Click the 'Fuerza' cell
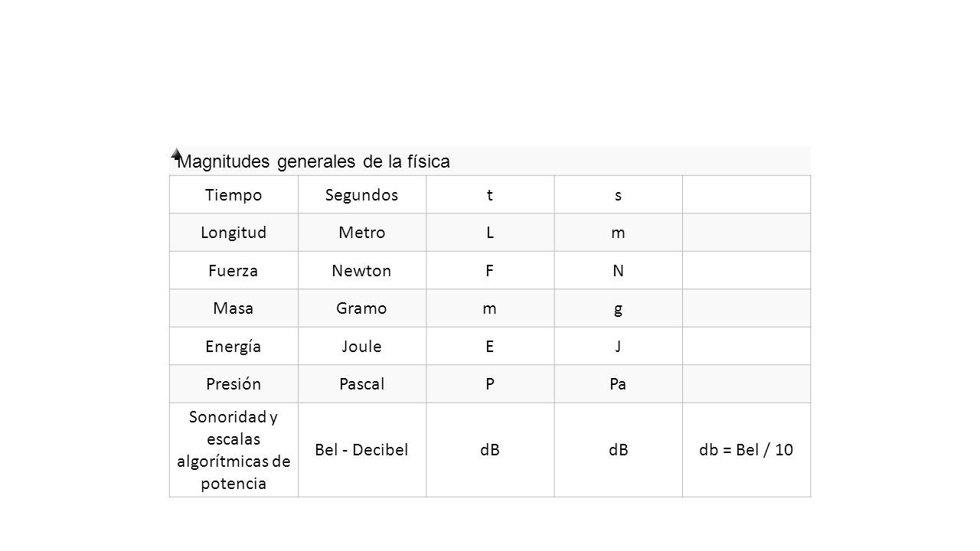Viewport: 980px width, 551px height. (x=234, y=270)
